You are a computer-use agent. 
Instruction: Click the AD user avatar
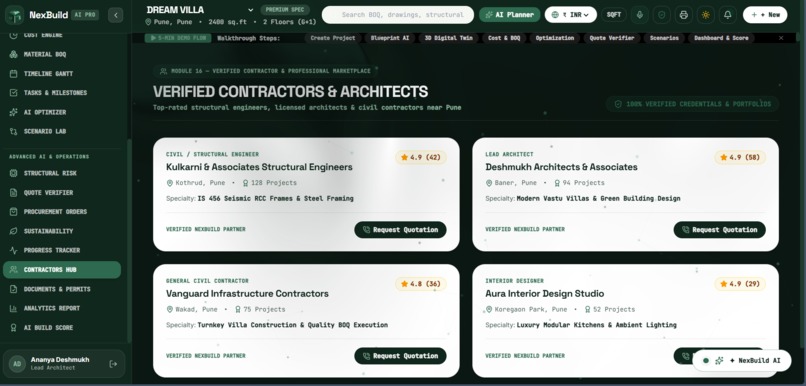pos(17,364)
